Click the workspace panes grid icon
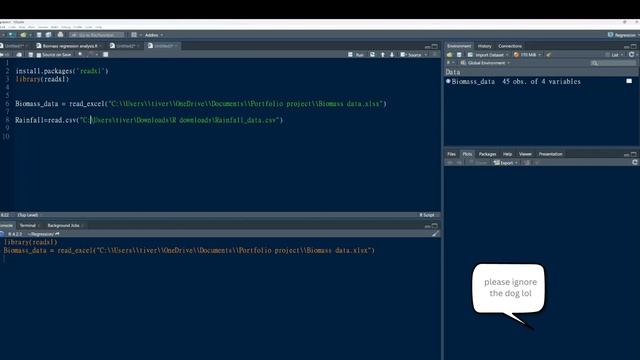 (x=134, y=35)
